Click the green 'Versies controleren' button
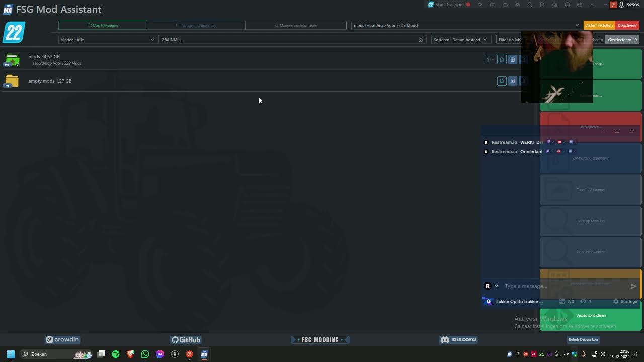The height and width of the screenshot is (362, 644). click(x=591, y=315)
